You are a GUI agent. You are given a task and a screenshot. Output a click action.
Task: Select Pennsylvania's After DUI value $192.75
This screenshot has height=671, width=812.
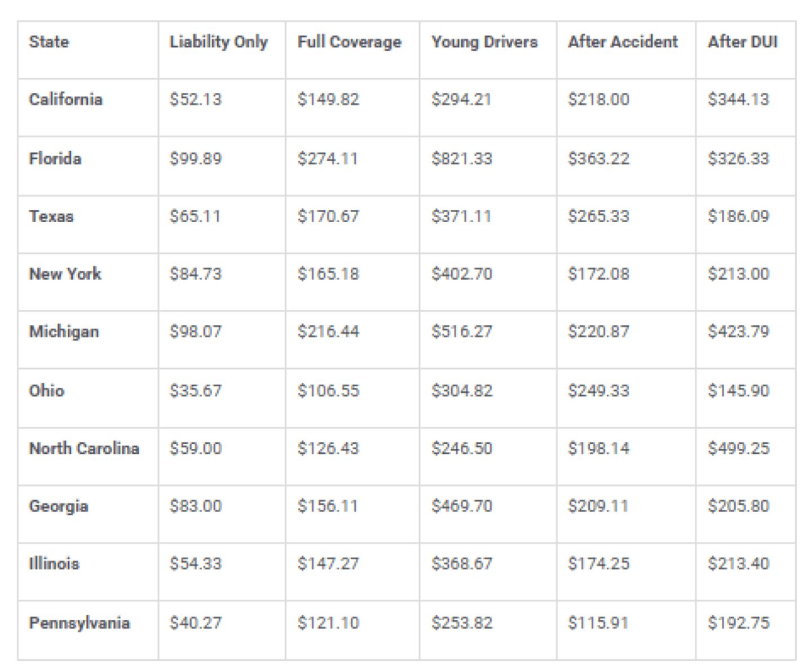pyautogui.click(x=738, y=623)
